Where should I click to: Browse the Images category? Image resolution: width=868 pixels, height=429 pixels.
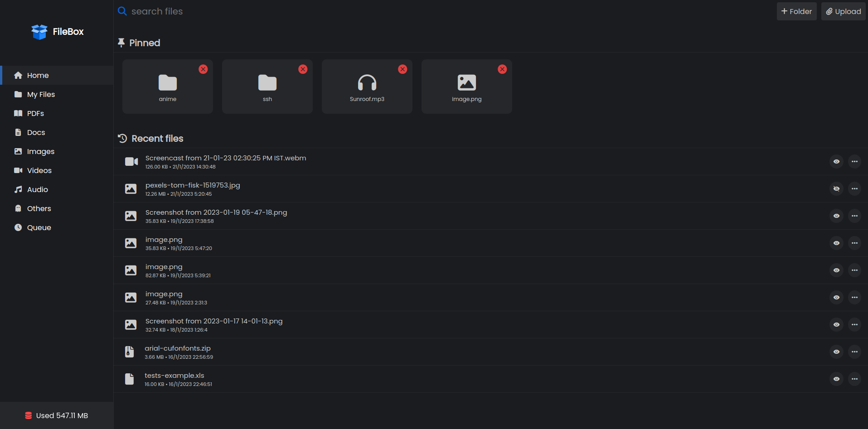pos(40,151)
